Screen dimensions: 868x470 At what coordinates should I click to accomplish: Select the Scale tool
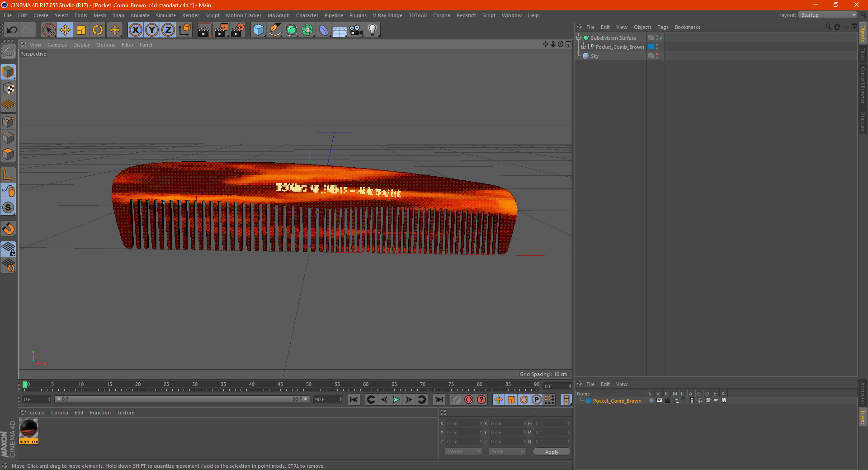point(81,30)
